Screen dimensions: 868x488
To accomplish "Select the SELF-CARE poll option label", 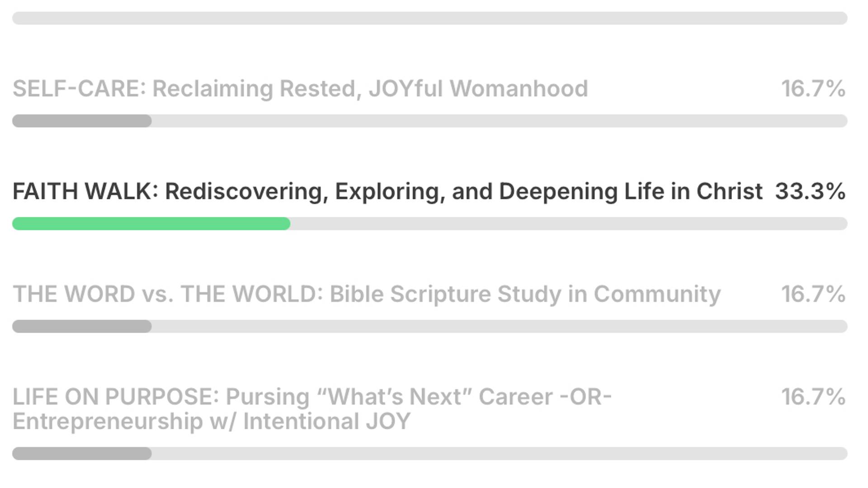I will pyautogui.click(x=300, y=89).
